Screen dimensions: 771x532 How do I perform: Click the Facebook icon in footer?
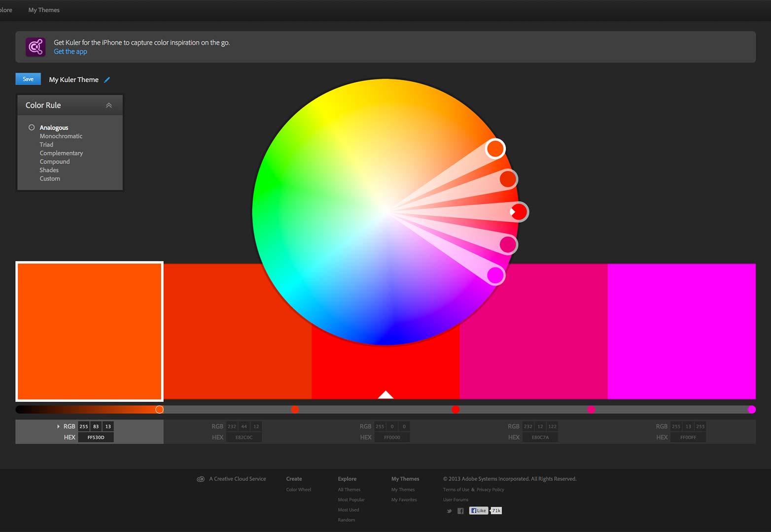pyautogui.click(x=460, y=511)
